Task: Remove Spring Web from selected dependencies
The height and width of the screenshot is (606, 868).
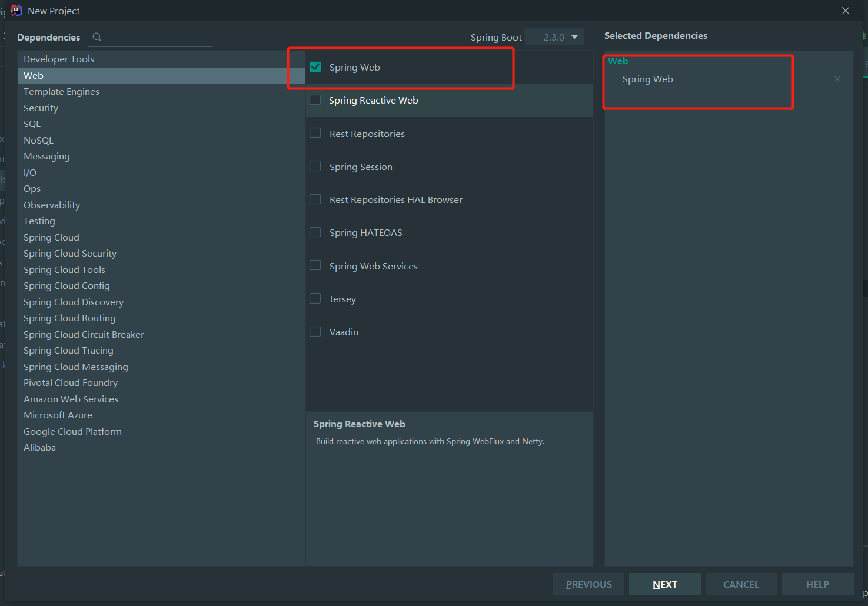Action: point(837,79)
